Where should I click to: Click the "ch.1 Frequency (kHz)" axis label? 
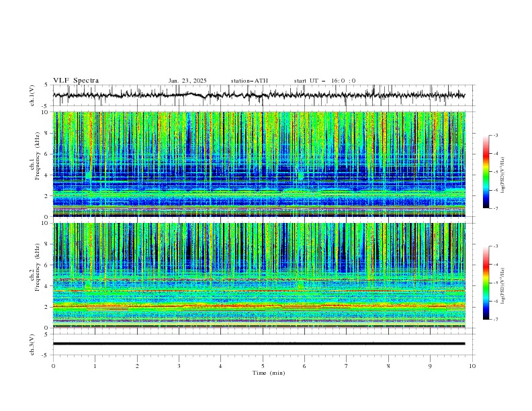pos(35,156)
